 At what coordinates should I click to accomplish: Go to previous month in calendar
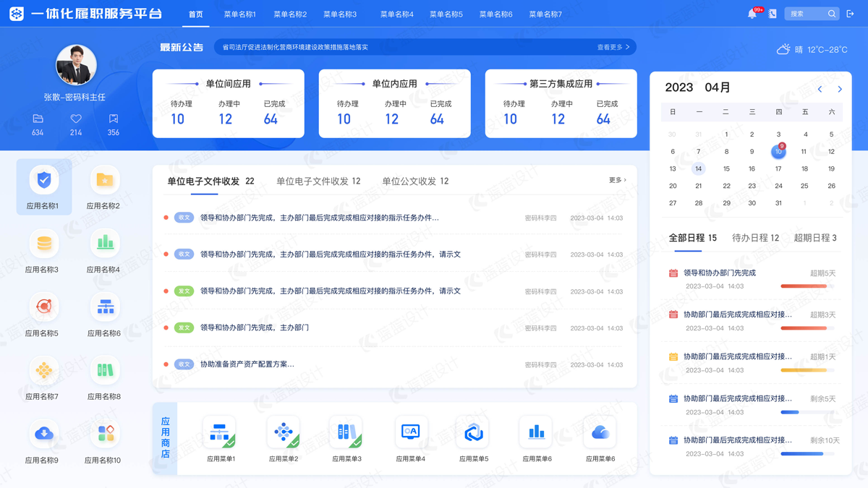click(820, 89)
